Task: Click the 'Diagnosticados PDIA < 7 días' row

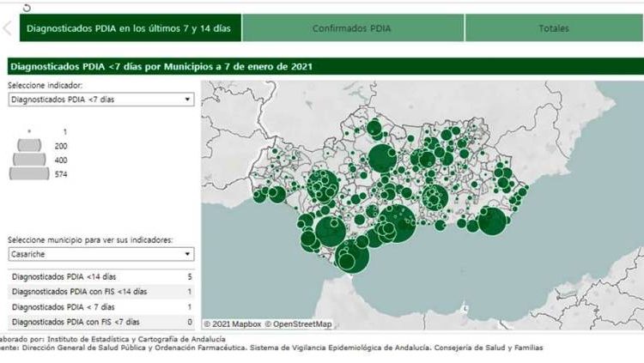Action: [100, 306]
